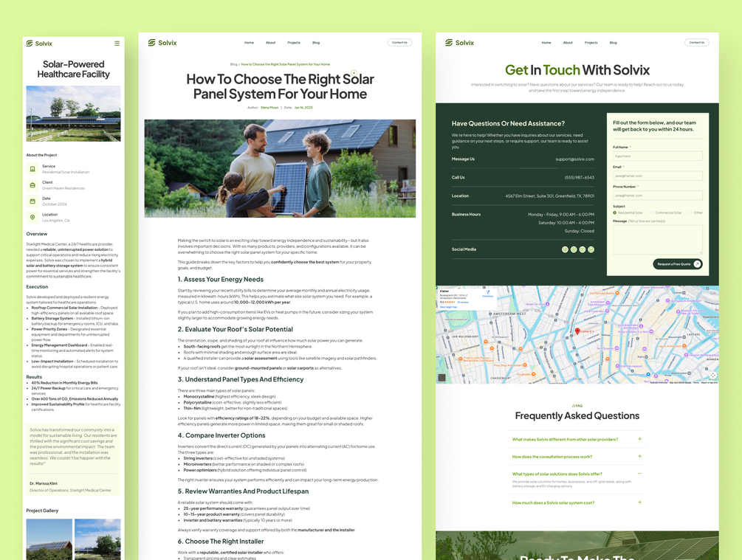Click the 'Overview' heading on mobile page
The image size is (742, 560).
[x=37, y=234]
